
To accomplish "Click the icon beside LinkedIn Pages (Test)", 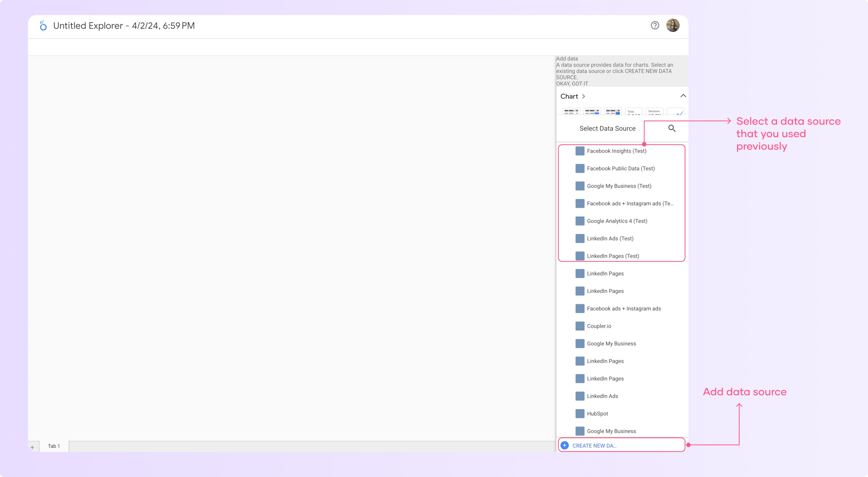I will tap(580, 256).
